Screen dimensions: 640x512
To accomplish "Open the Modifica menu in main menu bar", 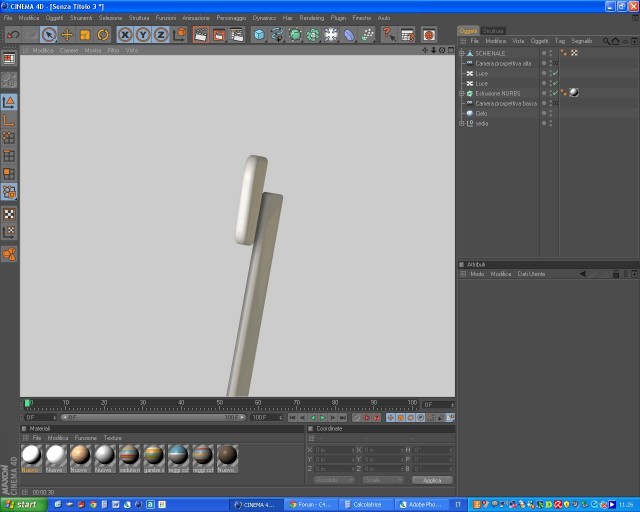I will tap(29, 18).
